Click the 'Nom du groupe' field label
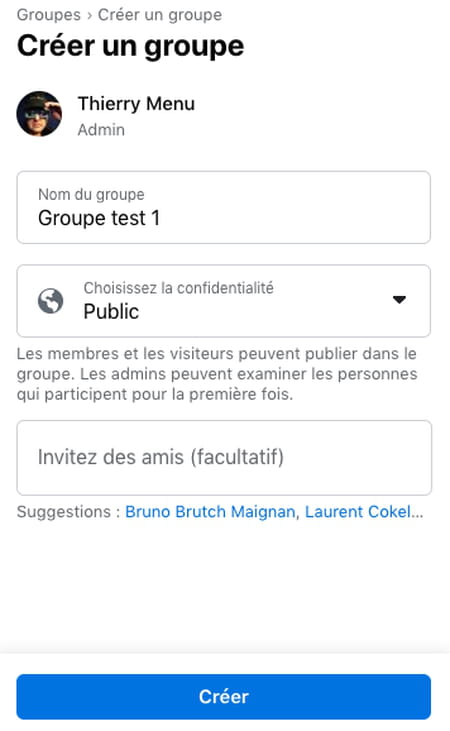The width and height of the screenshot is (450, 731). 91,194
